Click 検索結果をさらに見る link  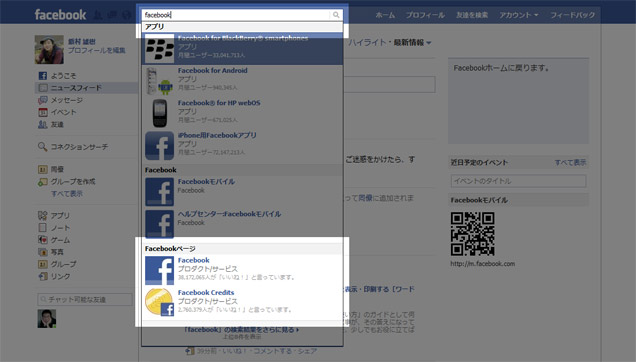point(242,330)
